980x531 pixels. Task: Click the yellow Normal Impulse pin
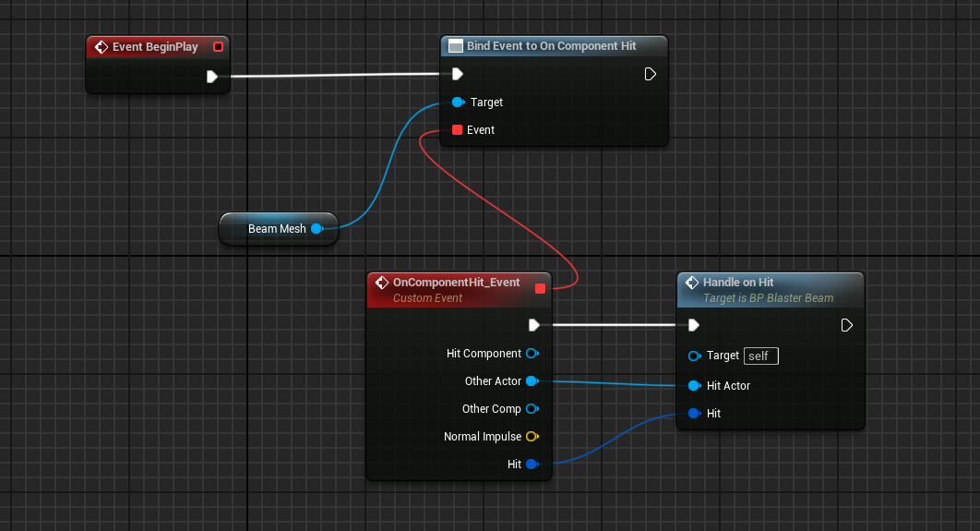tap(532, 437)
